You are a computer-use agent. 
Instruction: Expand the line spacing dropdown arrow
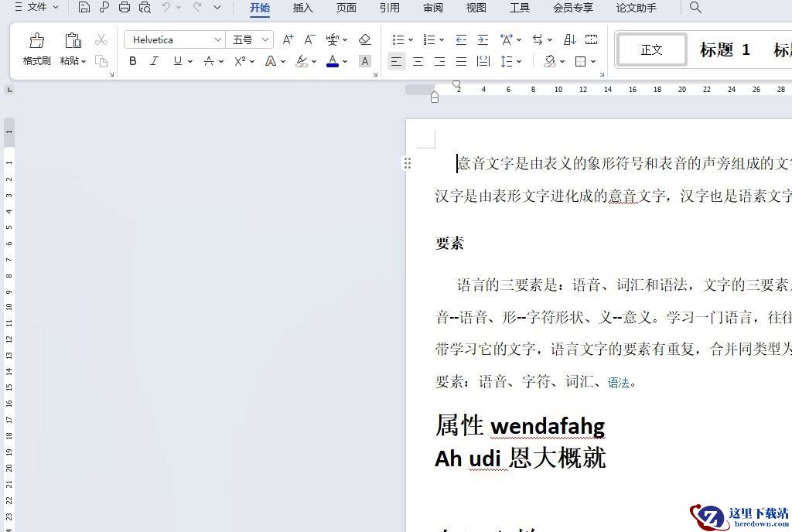519,61
